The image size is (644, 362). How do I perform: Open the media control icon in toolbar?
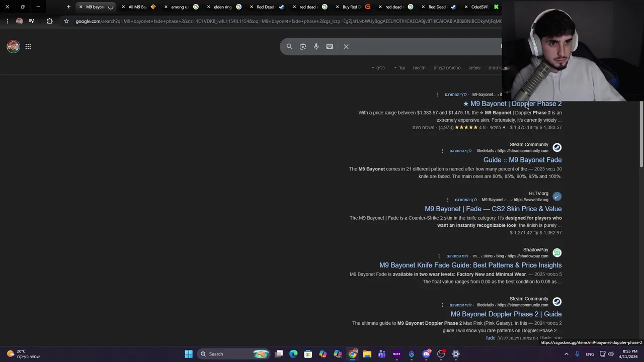coord(31,21)
